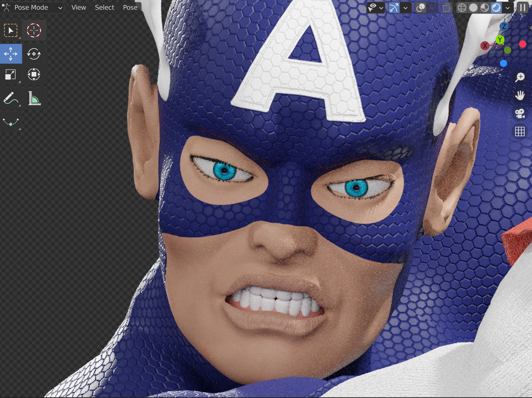The height and width of the screenshot is (398, 532).
Task: Select the Select Box tool
Action: (11, 31)
